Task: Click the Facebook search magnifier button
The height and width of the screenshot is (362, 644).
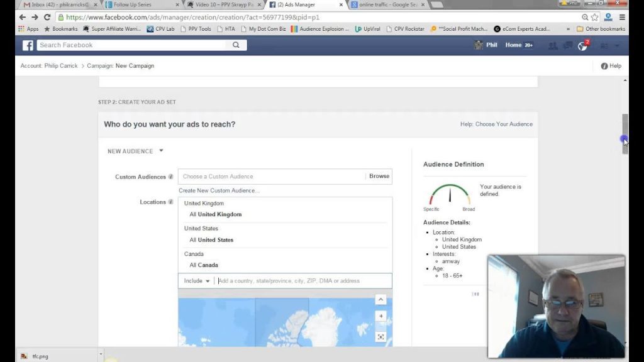Action: click(236, 45)
